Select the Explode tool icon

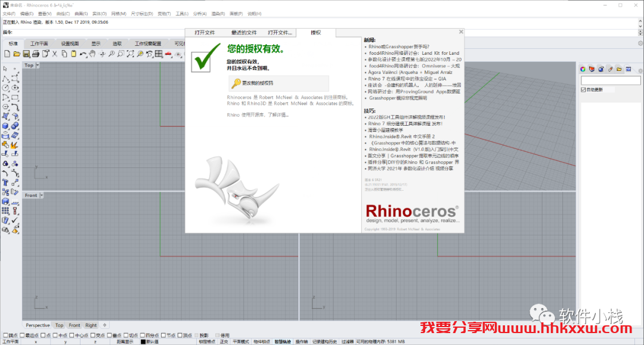15,145
